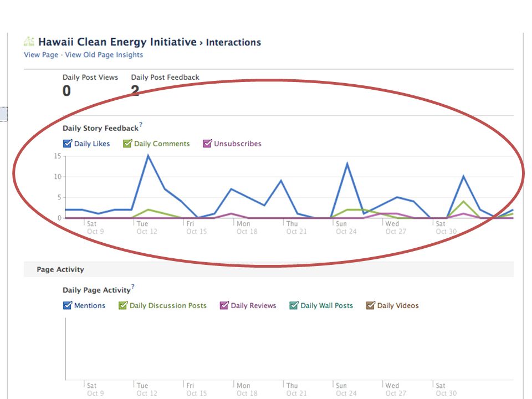The image size is (532, 399).
Task: Open the View Page link
Action: (x=41, y=55)
